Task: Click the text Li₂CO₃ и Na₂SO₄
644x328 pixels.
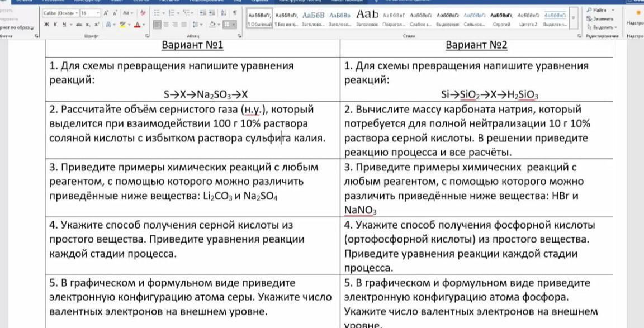Action: click(240, 196)
